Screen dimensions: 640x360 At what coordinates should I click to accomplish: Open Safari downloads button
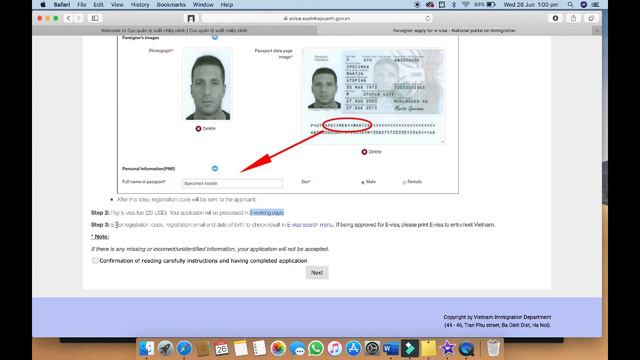(556, 18)
